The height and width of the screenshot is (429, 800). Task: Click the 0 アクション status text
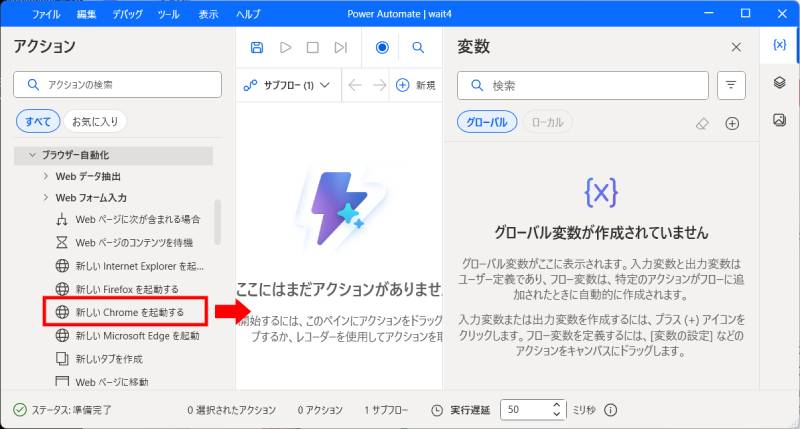pyautogui.click(x=320, y=410)
